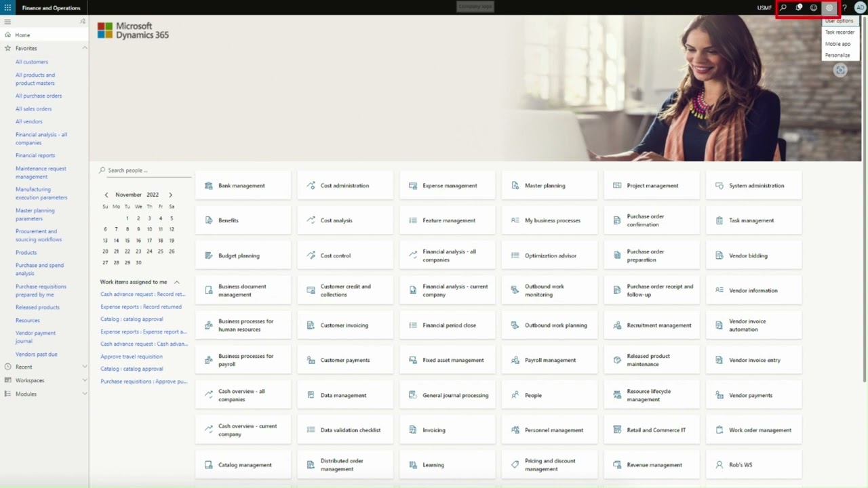Open the Payroll management tile

tap(549, 361)
